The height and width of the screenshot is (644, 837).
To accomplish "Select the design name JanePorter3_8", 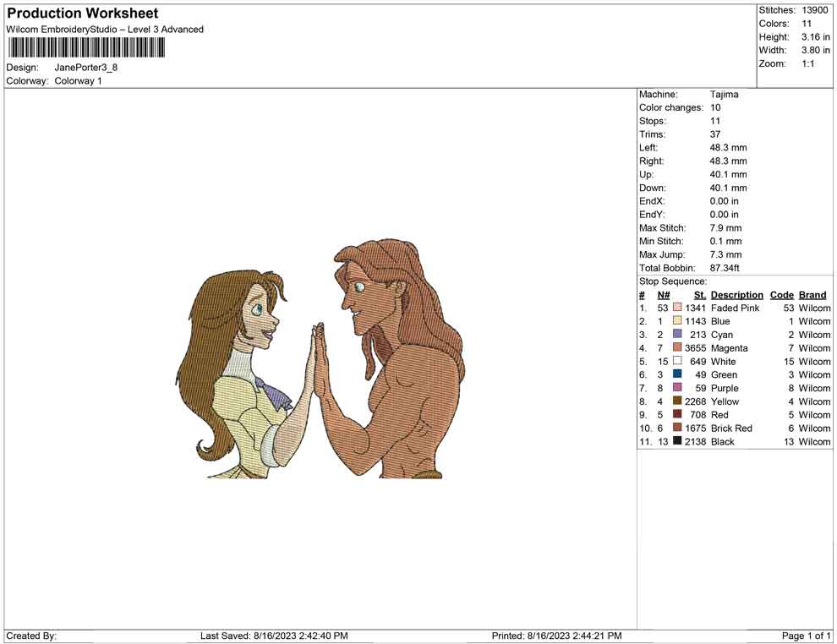I will coord(86,68).
